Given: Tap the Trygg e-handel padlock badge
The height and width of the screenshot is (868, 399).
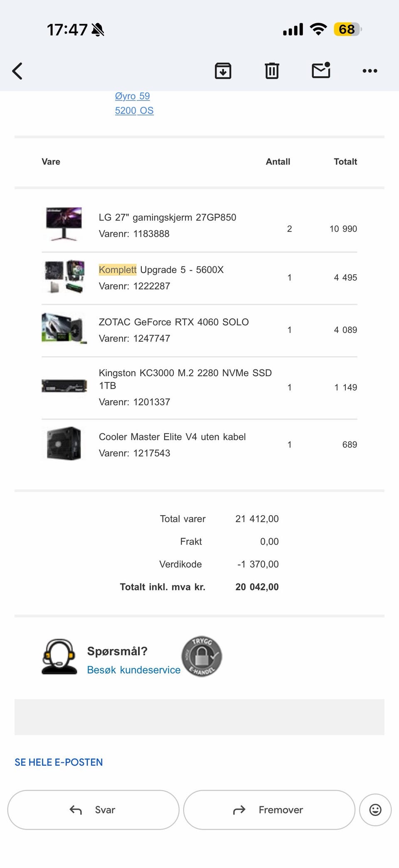Looking at the screenshot, I should coord(202,656).
